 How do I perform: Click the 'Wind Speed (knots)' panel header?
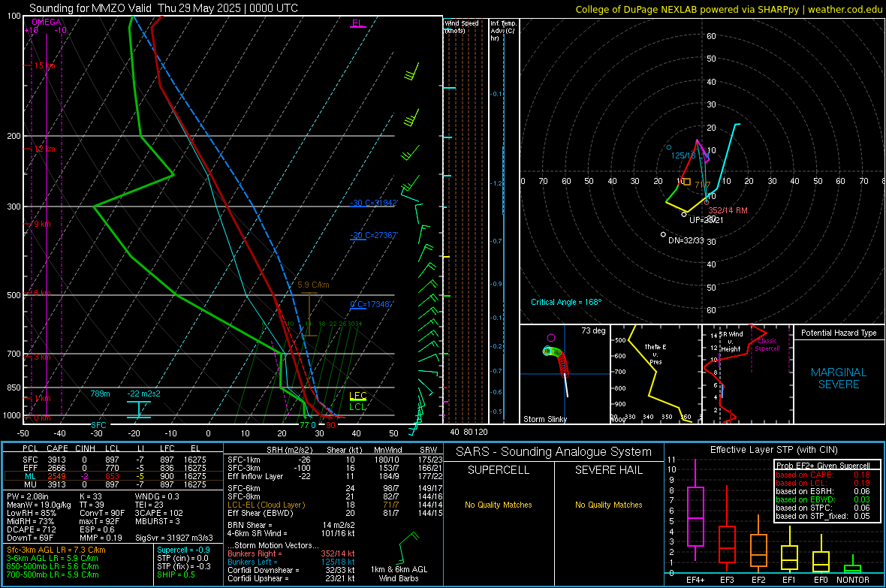(462, 26)
